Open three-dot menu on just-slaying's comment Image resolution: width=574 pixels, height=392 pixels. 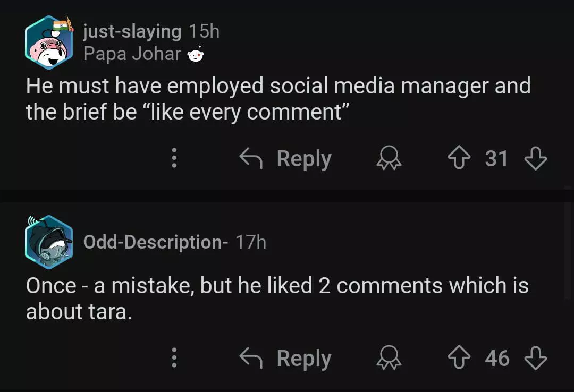coord(174,158)
